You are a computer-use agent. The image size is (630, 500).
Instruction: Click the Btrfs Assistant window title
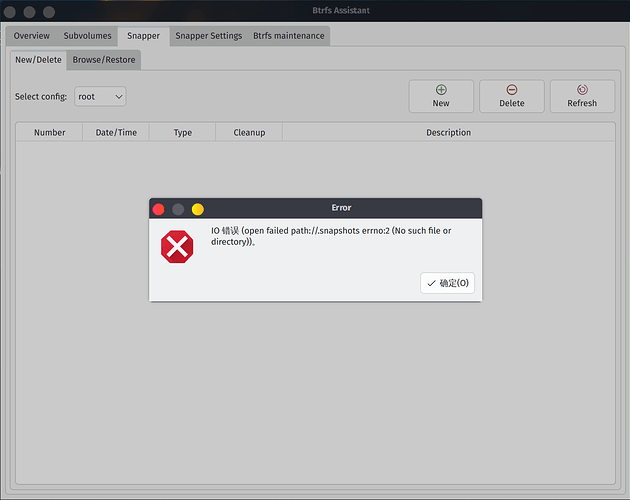click(341, 10)
